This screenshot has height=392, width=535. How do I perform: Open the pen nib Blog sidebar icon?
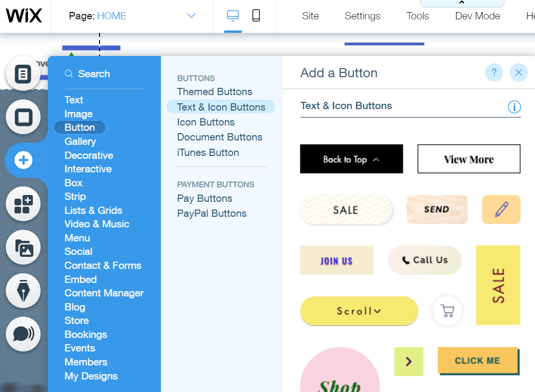23,291
